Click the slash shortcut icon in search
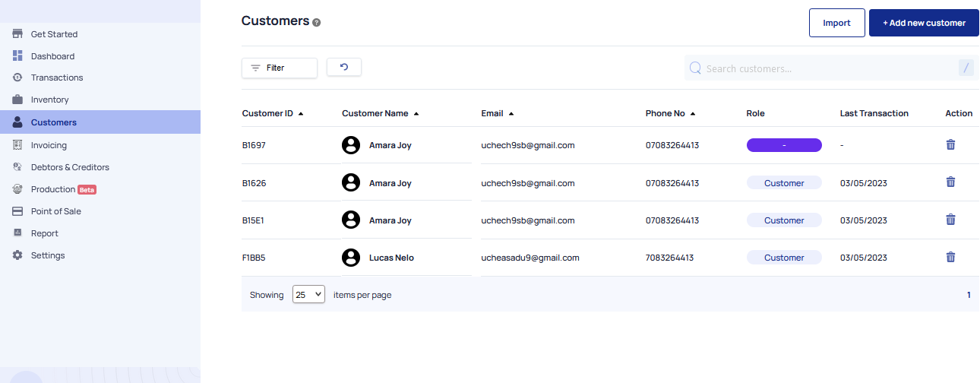Viewport: 980px width, 383px height. 966,68
